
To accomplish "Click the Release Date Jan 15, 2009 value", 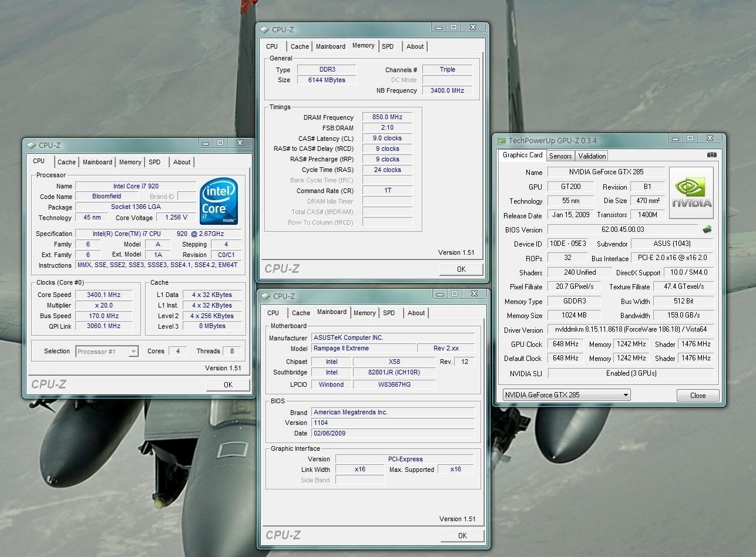I will pyautogui.click(x=570, y=215).
